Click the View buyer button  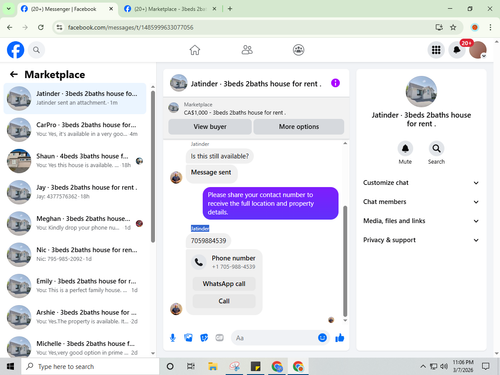[210, 127]
